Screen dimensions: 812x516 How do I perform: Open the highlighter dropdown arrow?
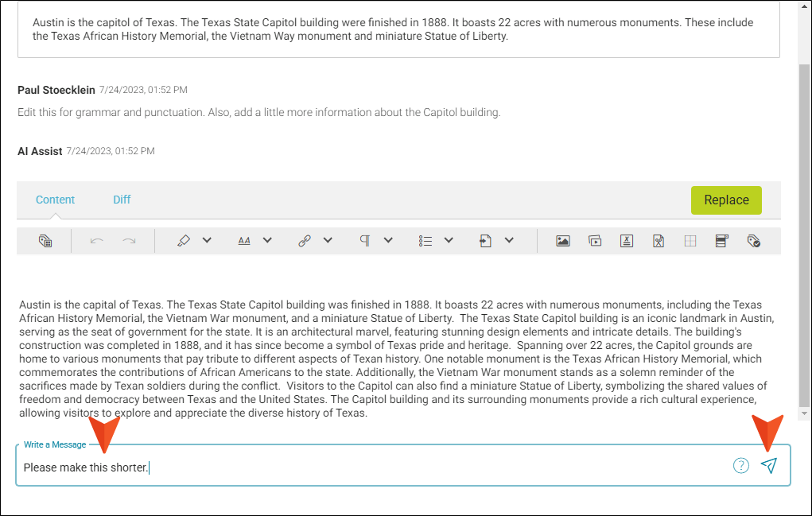(x=207, y=240)
